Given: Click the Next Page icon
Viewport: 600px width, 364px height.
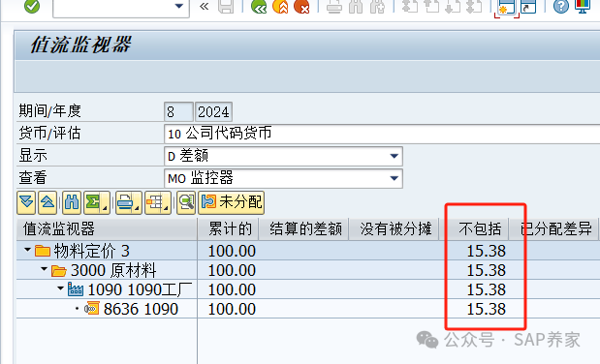Looking at the screenshot, I should 453,6.
